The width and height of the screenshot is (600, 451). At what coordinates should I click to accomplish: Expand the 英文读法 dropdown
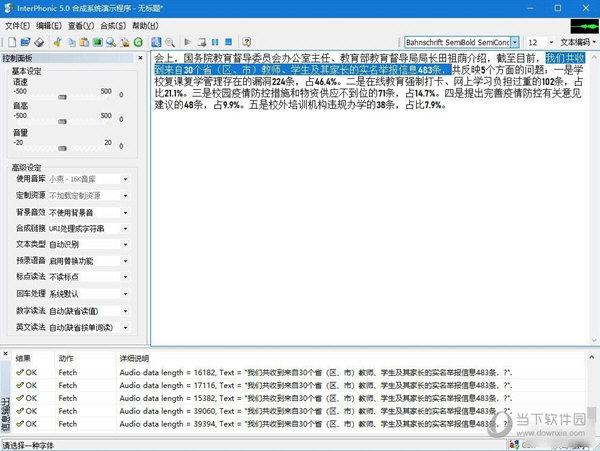pos(125,327)
